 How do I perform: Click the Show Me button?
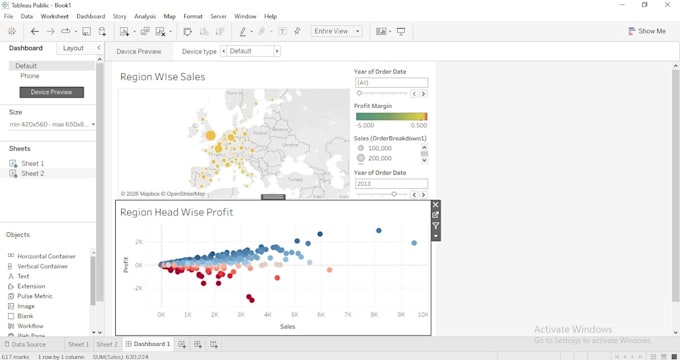[647, 31]
